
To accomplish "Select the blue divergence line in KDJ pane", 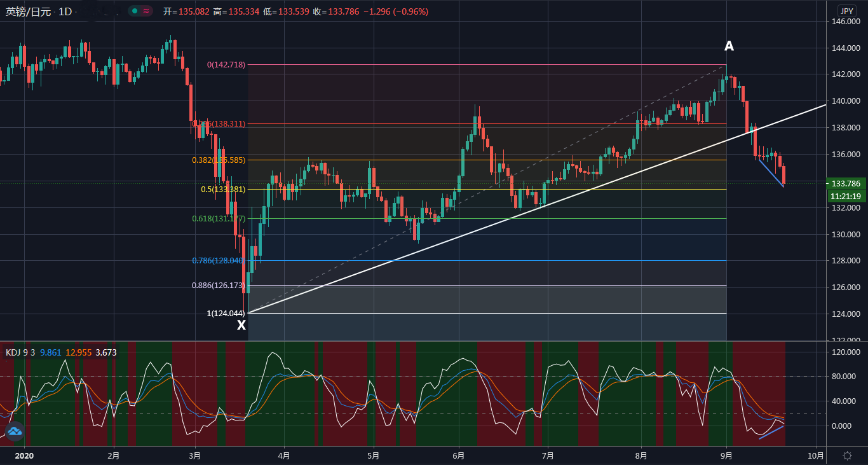I will [771, 432].
